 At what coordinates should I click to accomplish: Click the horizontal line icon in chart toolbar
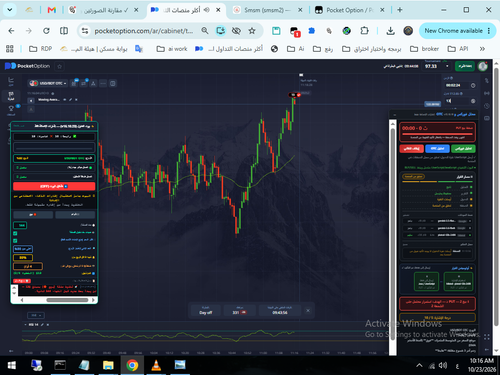pos(103,83)
